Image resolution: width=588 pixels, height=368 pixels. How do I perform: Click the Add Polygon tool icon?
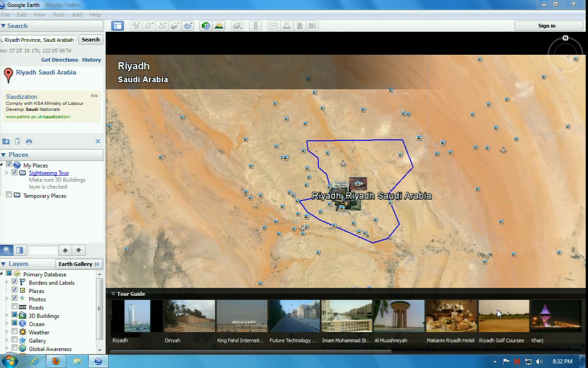[x=149, y=26]
